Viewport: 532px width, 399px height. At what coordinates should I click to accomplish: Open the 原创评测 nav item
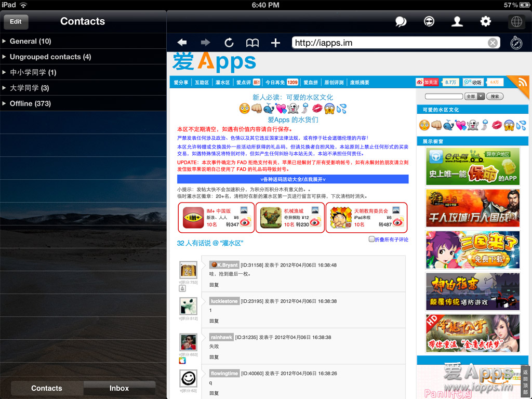tap(334, 83)
